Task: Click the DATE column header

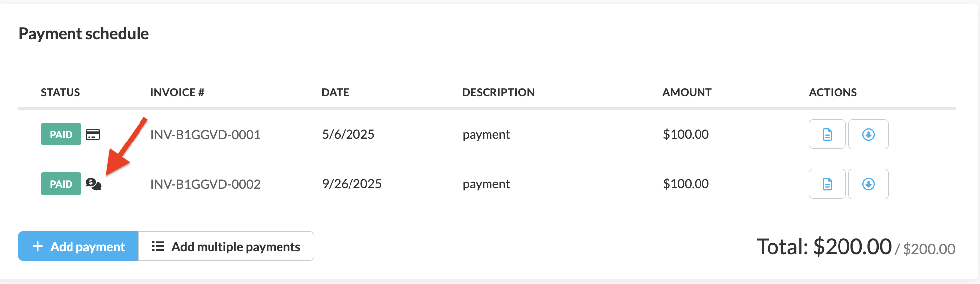Action: pos(335,92)
